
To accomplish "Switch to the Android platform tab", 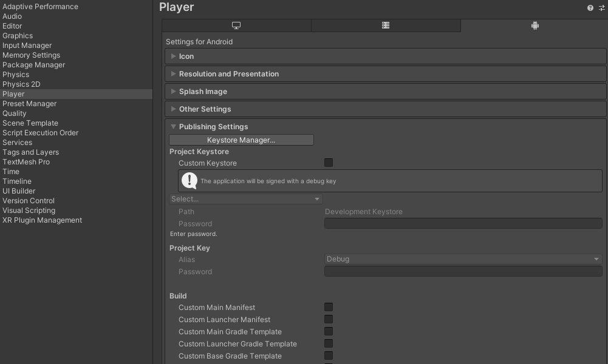I will coord(535,25).
